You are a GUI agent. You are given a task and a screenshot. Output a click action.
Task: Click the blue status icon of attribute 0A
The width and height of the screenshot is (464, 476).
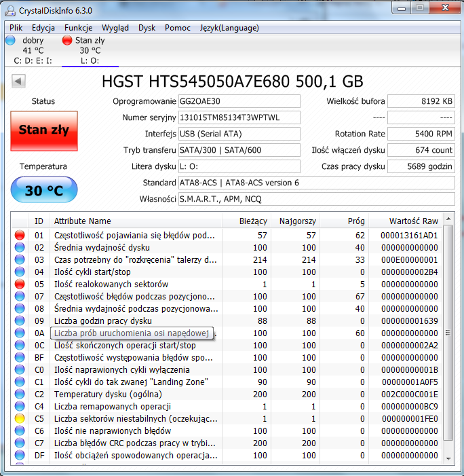click(x=20, y=333)
